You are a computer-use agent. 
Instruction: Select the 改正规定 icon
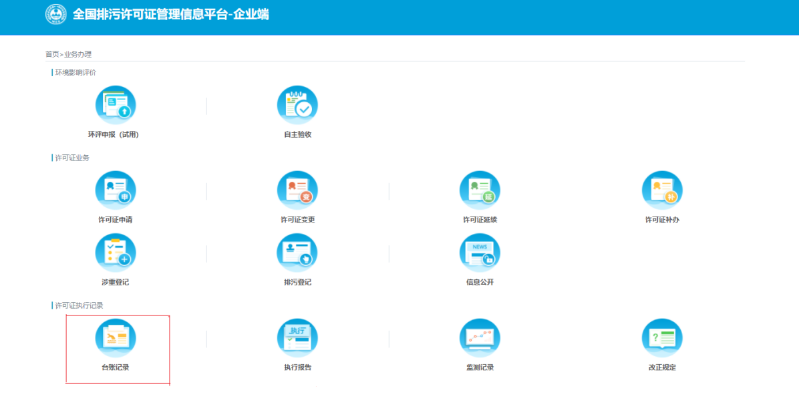(661, 339)
